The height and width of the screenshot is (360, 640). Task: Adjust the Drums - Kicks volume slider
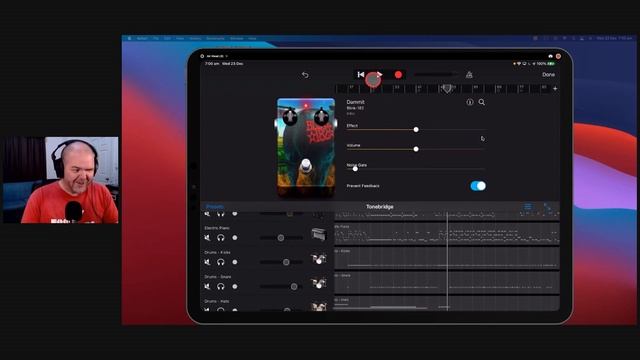coord(286,262)
